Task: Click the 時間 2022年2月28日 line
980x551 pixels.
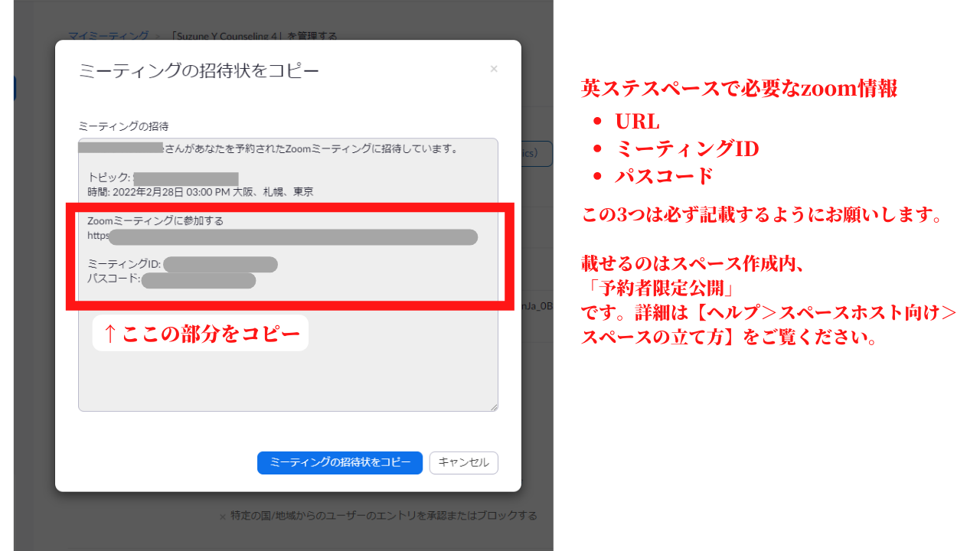Action: click(201, 192)
